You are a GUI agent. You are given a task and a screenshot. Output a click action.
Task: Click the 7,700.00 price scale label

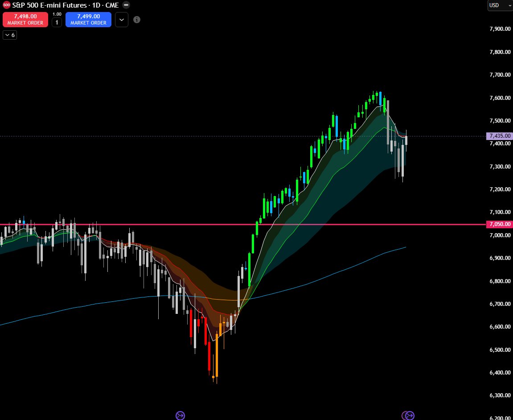[500, 74]
